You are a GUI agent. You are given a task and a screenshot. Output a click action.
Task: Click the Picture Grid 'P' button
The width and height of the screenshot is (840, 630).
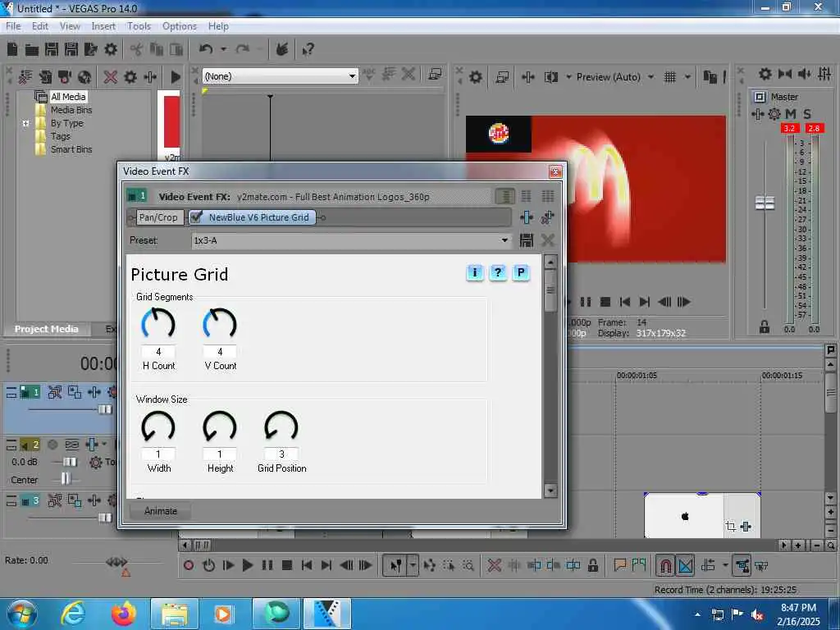521,272
